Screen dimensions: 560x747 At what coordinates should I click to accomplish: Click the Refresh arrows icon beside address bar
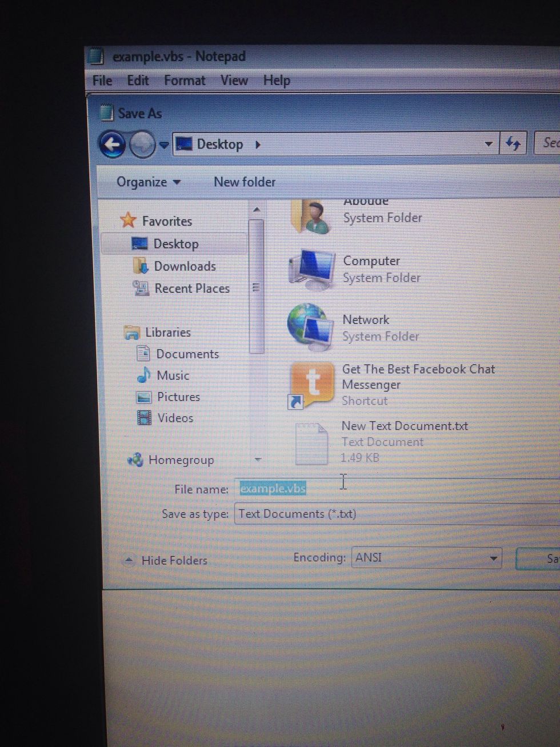click(513, 144)
